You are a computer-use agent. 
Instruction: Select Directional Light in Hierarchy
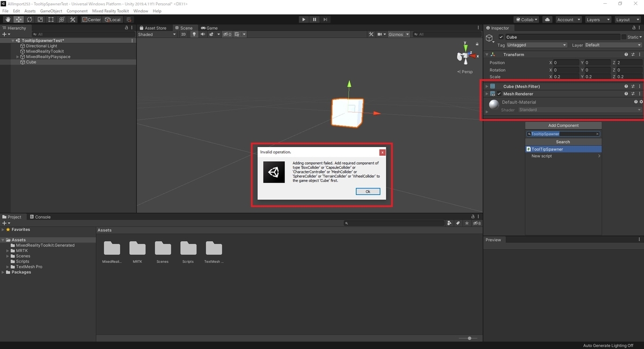click(x=41, y=46)
